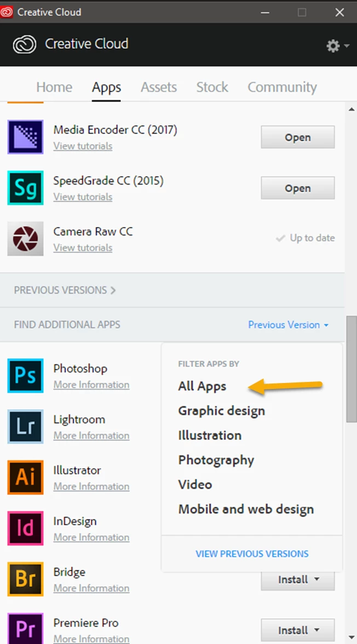Click the InDesign Id icon
Viewport: 357px width, 644px height.
tap(26, 529)
